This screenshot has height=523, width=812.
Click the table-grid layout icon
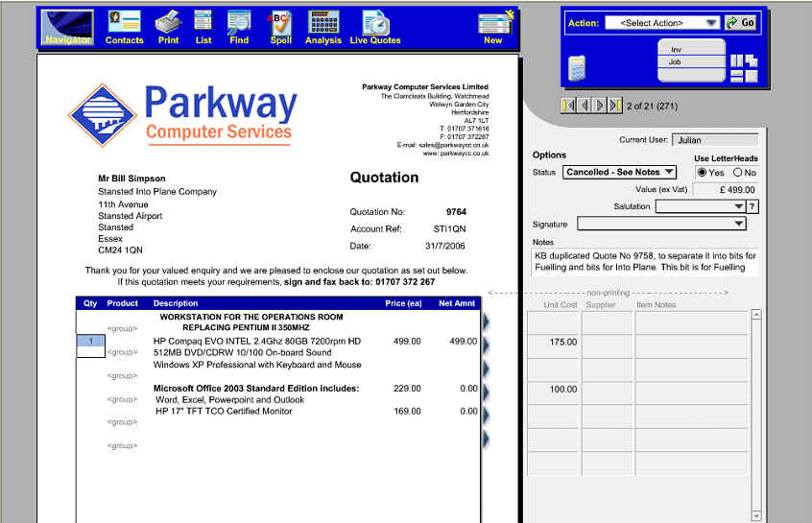(x=752, y=77)
